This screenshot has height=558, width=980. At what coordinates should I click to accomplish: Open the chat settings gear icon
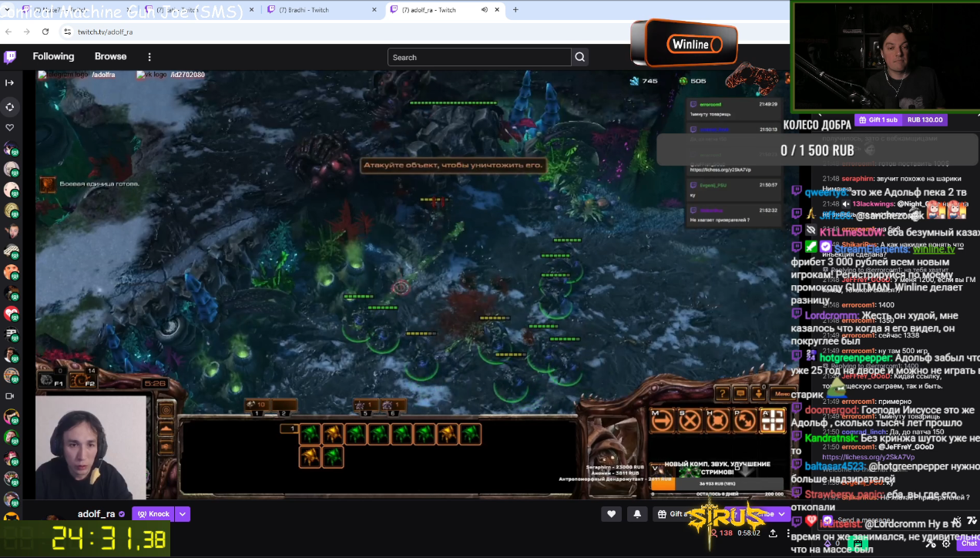tap(946, 543)
